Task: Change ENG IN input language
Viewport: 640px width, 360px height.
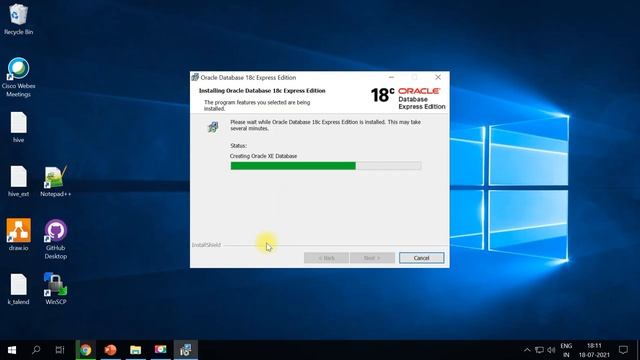Action: click(566, 350)
